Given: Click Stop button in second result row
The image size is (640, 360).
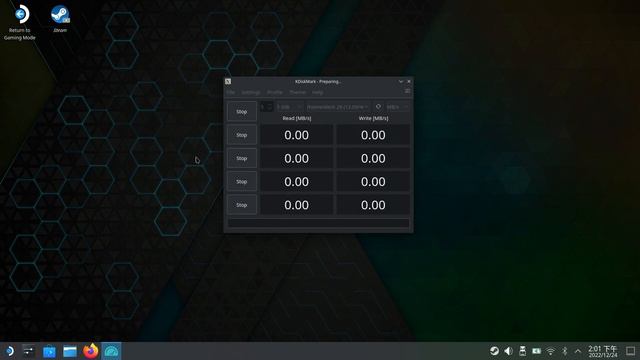Looking at the screenshot, I should tap(242, 158).
